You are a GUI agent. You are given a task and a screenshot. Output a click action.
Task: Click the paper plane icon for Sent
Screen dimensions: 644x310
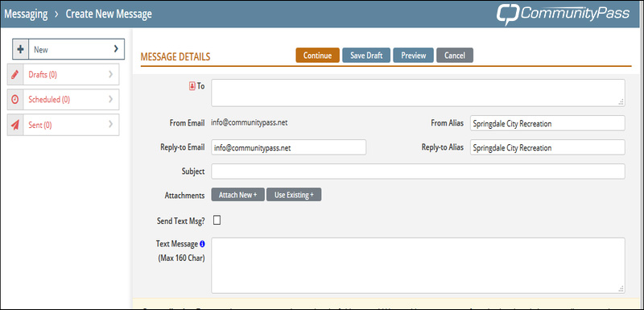point(15,125)
